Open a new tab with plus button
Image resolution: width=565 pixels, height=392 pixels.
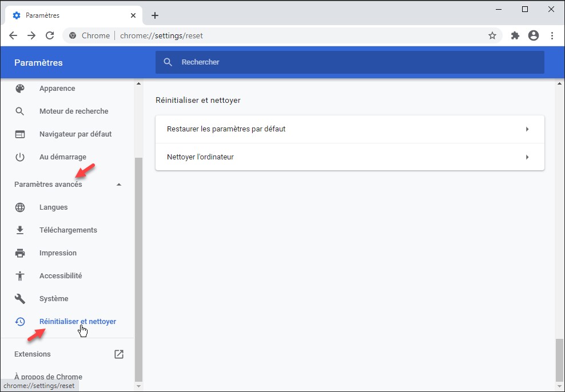(x=155, y=15)
